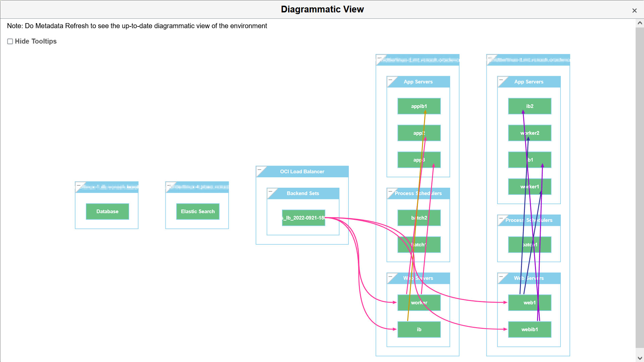Image resolution: width=644 pixels, height=362 pixels.
Task: Click the batch2 process scheduler node
Action: (419, 218)
